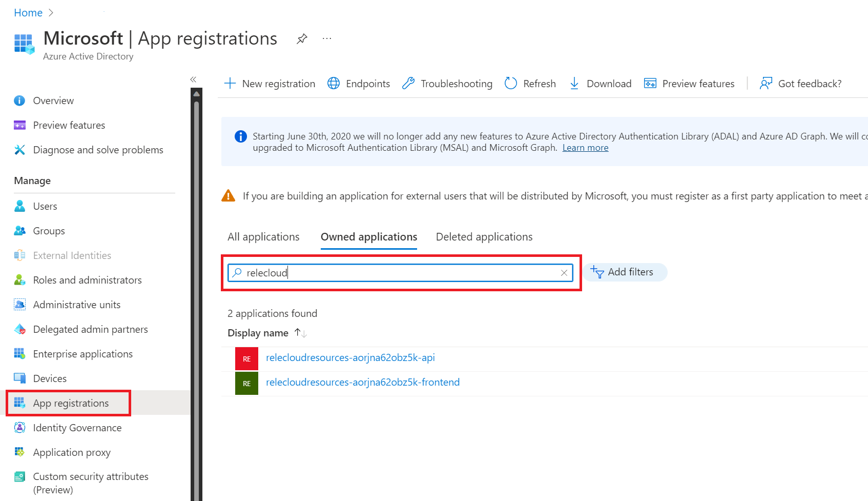Click the Manage section heading
This screenshot has height=501, width=868.
[x=32, y=181]
